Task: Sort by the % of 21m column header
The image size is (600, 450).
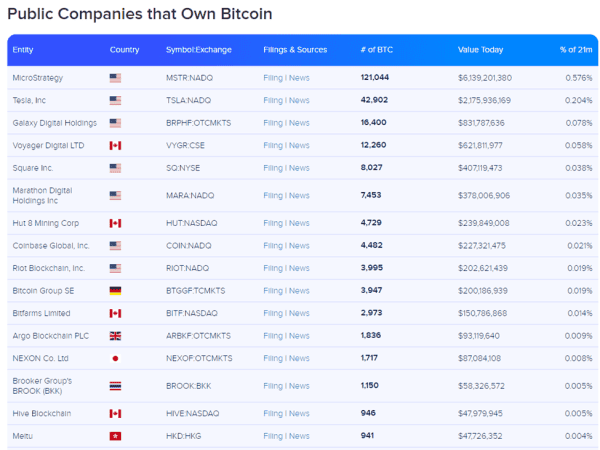Action: pyautogui.click(x=576, y=50)
